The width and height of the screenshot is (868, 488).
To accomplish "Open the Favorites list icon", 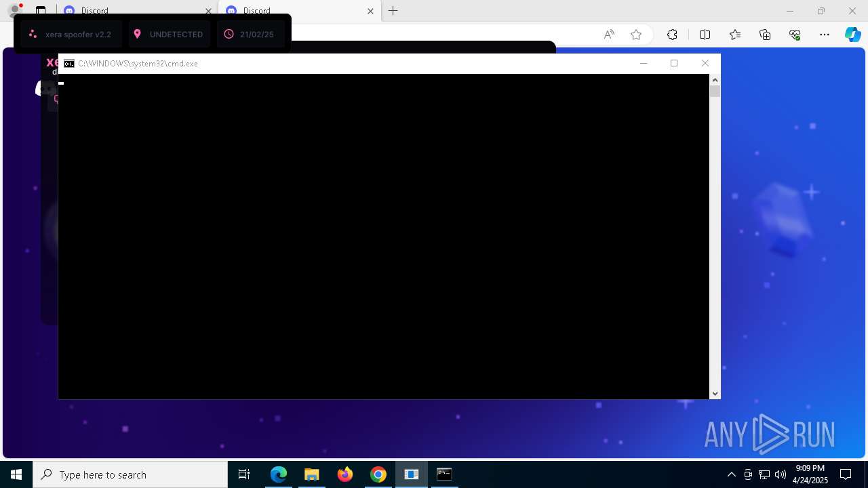I will [735, 35].
